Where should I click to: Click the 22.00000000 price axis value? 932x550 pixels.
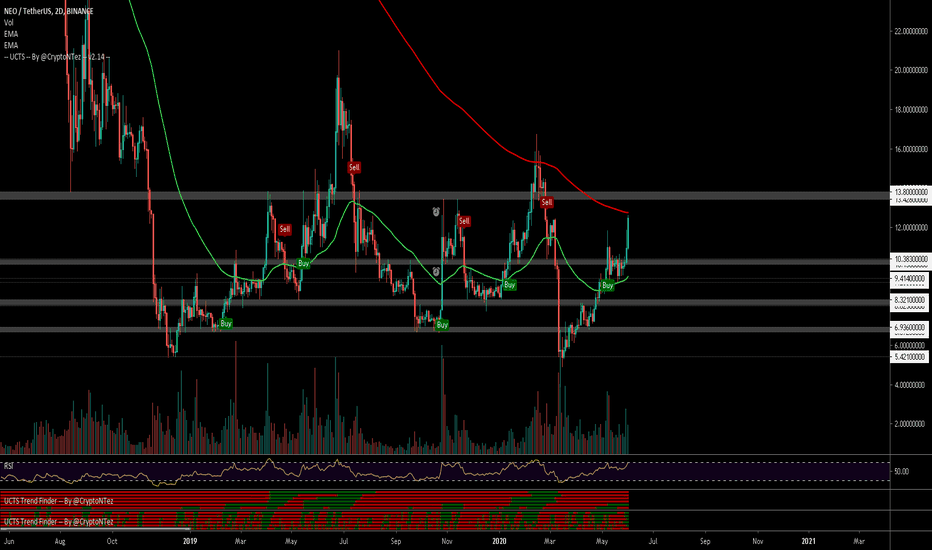[911, 31]
